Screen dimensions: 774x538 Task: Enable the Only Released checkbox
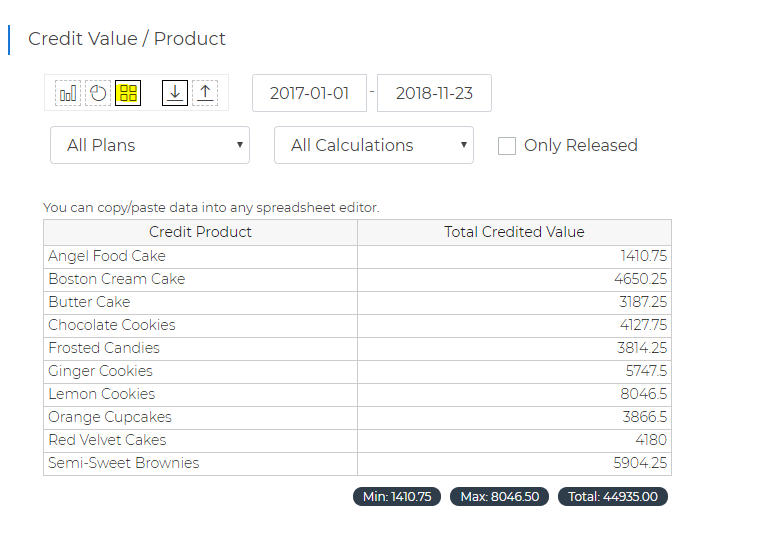click(506, 146)
